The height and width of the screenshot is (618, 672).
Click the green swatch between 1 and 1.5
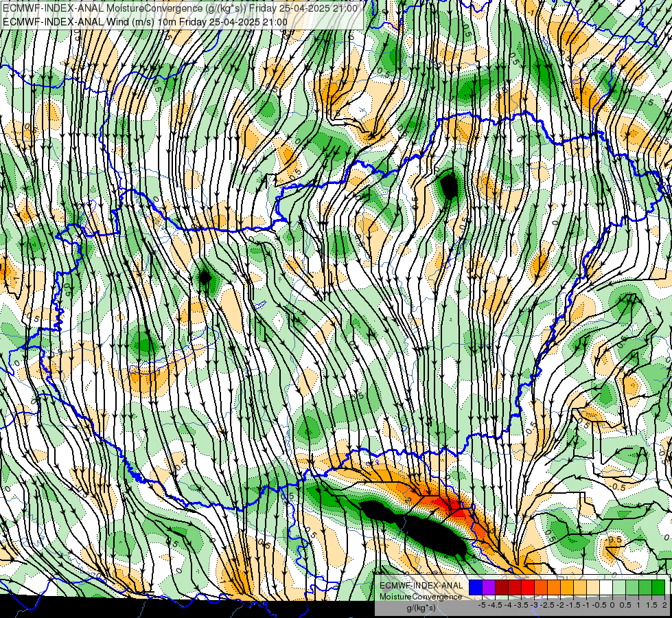point(645,588)
